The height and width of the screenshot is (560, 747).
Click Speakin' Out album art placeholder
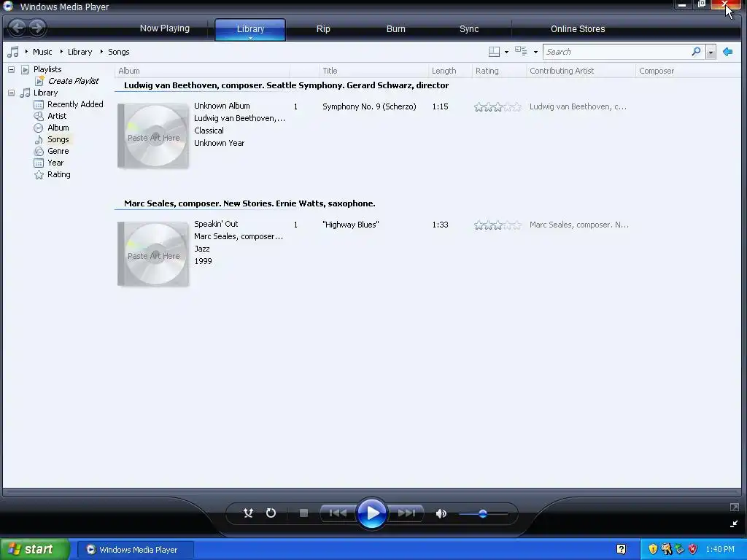[153, 254]
